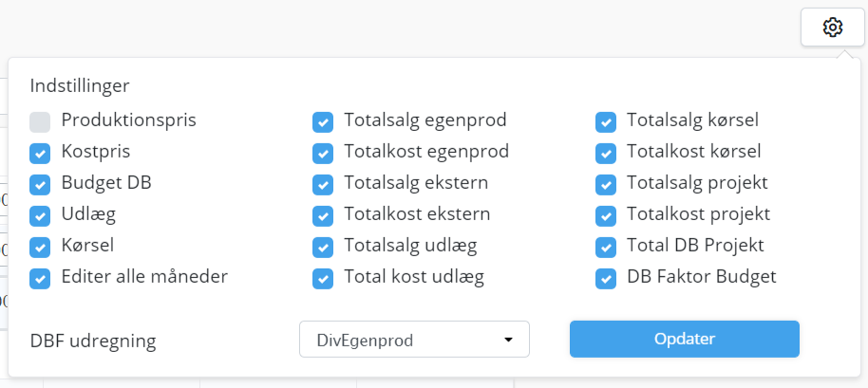Toggle Totalsalg udlæg checkbox

(323, 247)
